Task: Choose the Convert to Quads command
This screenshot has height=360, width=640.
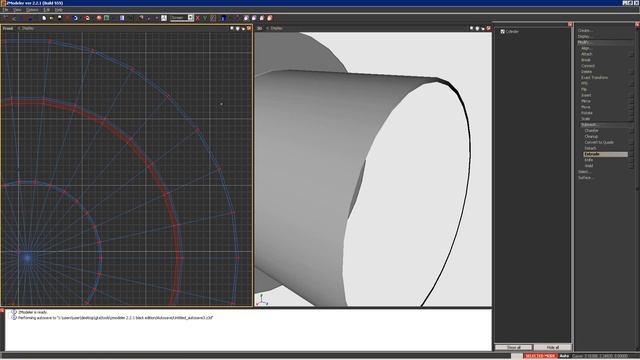Action: point(599,142)
